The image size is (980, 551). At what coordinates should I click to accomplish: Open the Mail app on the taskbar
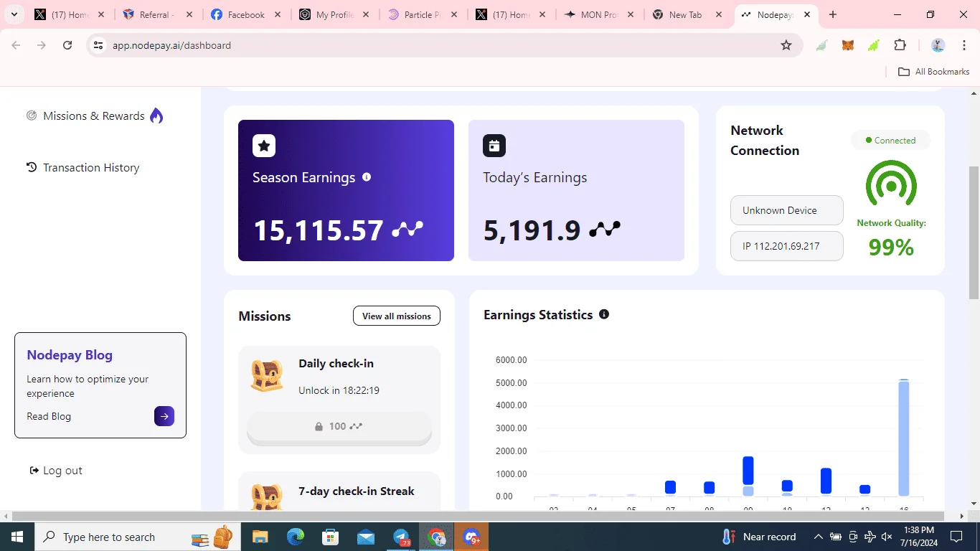(366, 537)
